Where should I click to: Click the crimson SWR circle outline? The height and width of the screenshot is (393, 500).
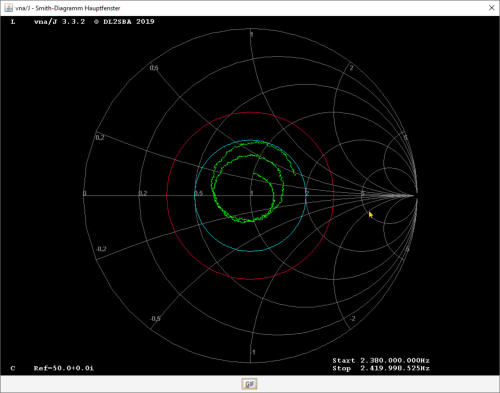pos(250,113)
